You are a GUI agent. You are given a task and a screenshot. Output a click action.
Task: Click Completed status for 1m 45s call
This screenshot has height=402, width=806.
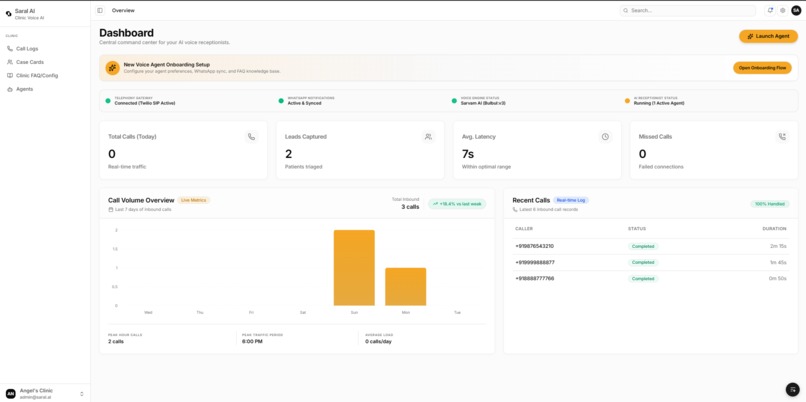pos(643,262)
